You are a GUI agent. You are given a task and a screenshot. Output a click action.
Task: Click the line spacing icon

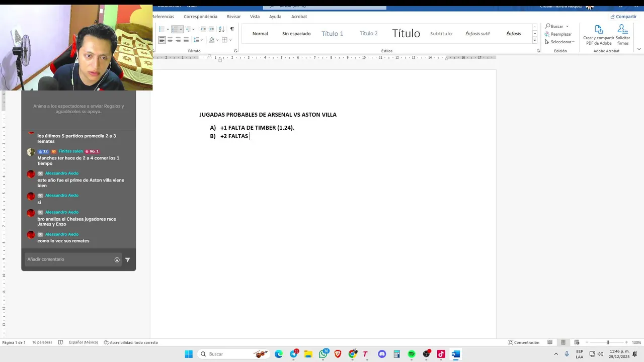point(197,40)
